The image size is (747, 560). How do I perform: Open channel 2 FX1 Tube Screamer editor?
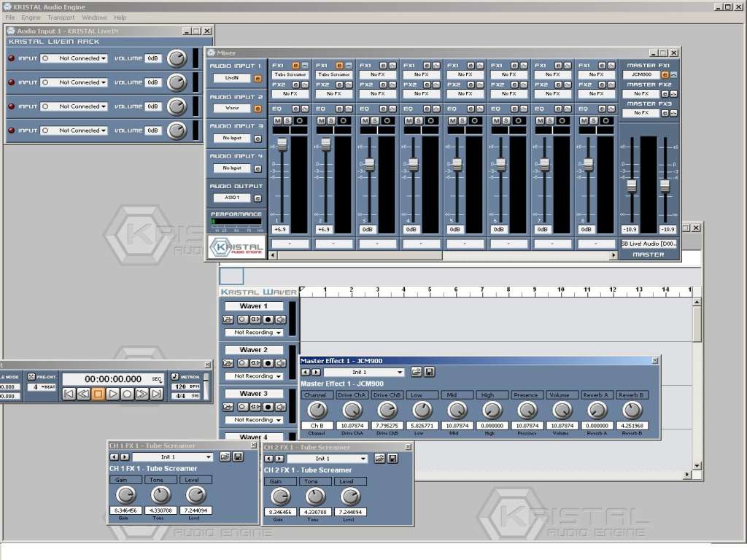pos(339,65)
